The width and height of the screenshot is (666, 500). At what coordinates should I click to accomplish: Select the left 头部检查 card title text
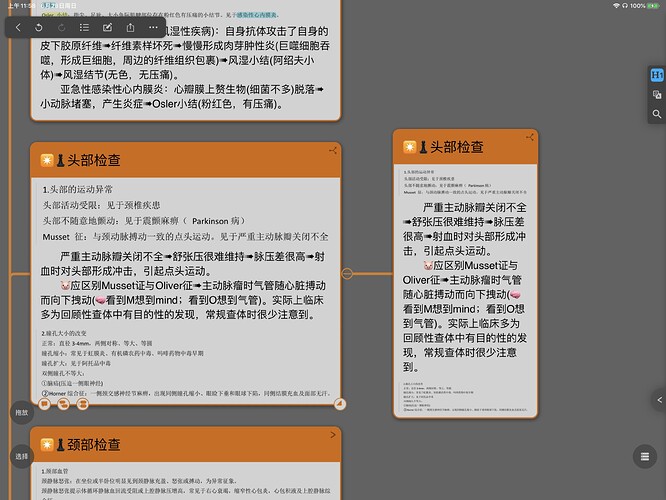click(x=93, y=160)
